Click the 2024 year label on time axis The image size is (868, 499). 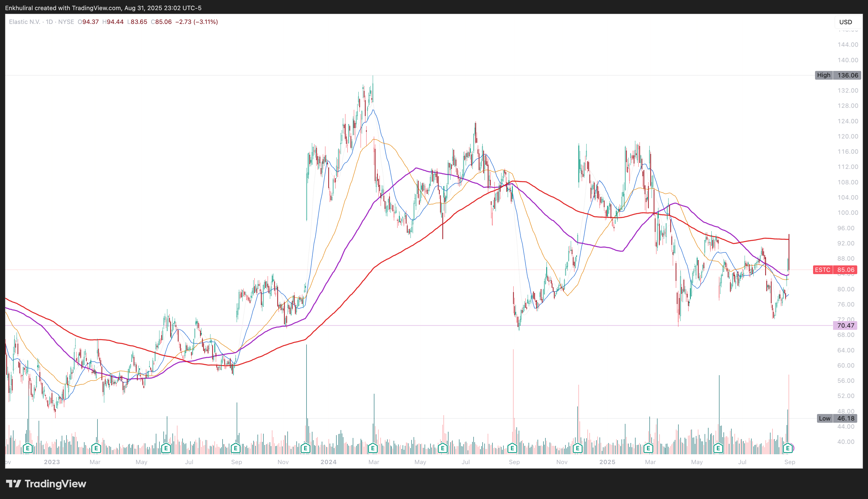click(x=328, y=462)
